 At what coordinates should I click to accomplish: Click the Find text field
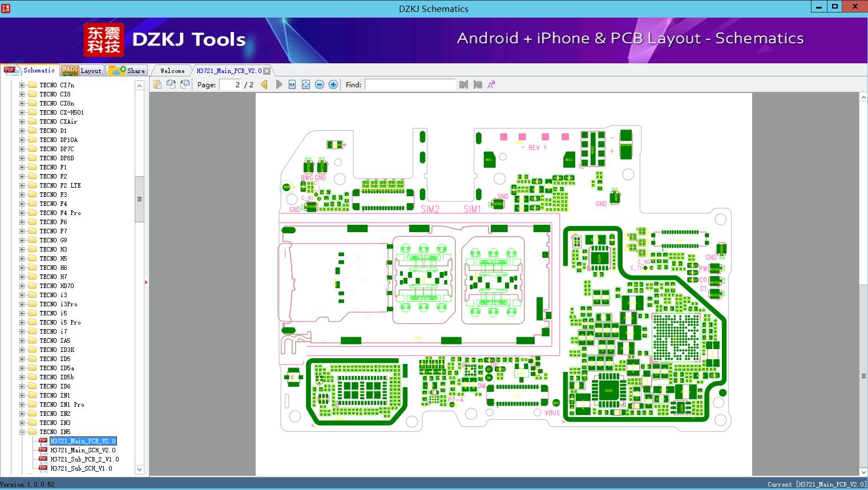click(410, 84)
